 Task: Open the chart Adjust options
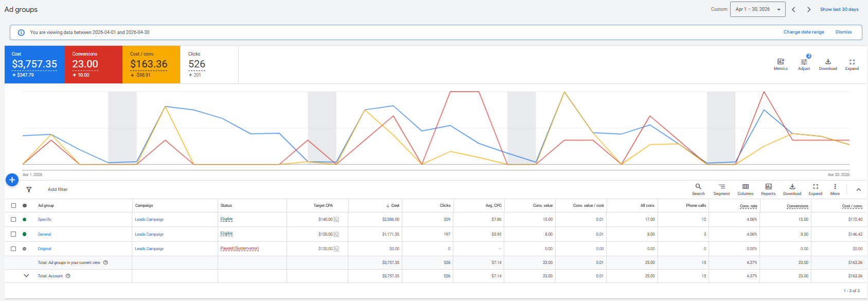(804, 64)
